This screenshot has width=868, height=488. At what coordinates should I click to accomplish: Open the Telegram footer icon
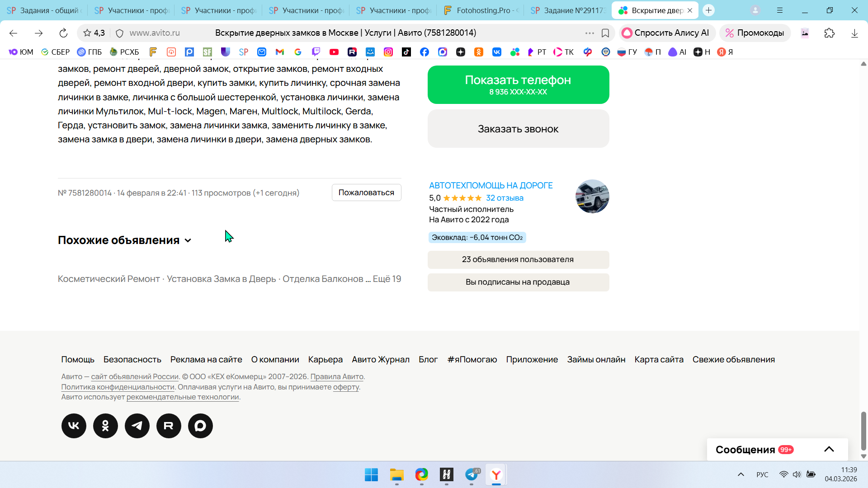(137, 426)
